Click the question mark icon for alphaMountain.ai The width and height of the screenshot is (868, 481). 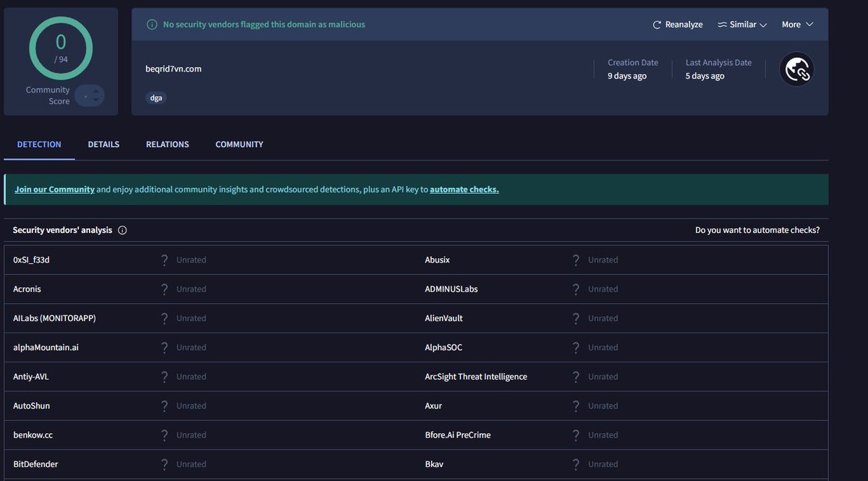(x=165, y=347)
